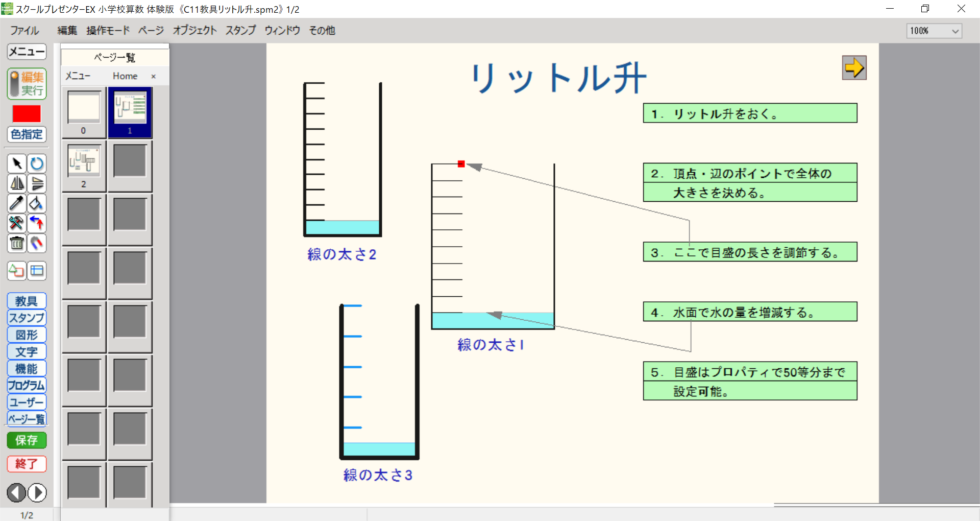The image size is (980, 521).
Task: Toggle the 編集/実行 mode switch
Action: coord(27,84)
